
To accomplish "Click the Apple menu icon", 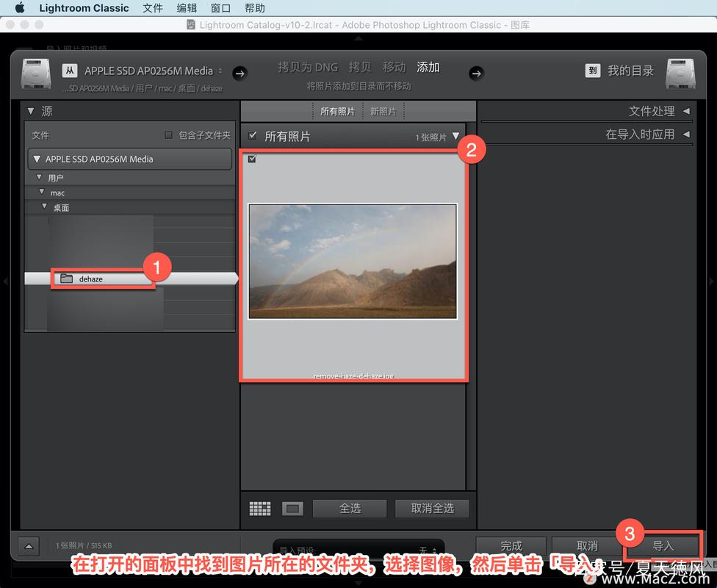I will click(20, 8).
